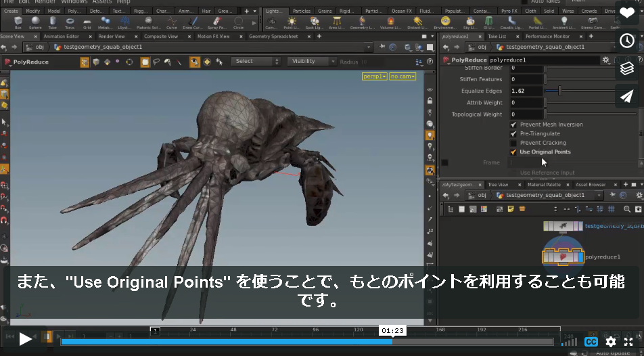Click the Torus shelf tool icon

coord(70,22)
